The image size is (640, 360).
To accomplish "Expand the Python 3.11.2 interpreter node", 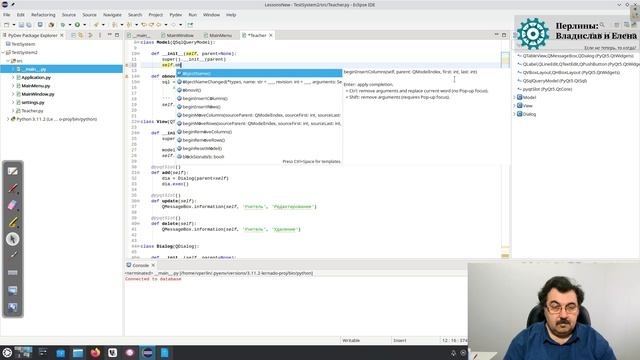I will click(8, 119).
